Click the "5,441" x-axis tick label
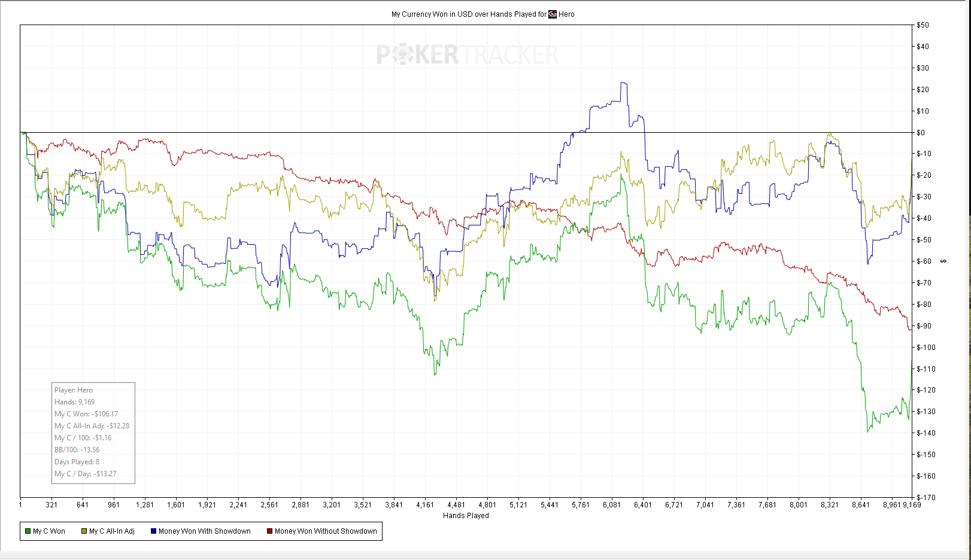The width and height of the screenshot is (971, 560). (x=550, y=505)
